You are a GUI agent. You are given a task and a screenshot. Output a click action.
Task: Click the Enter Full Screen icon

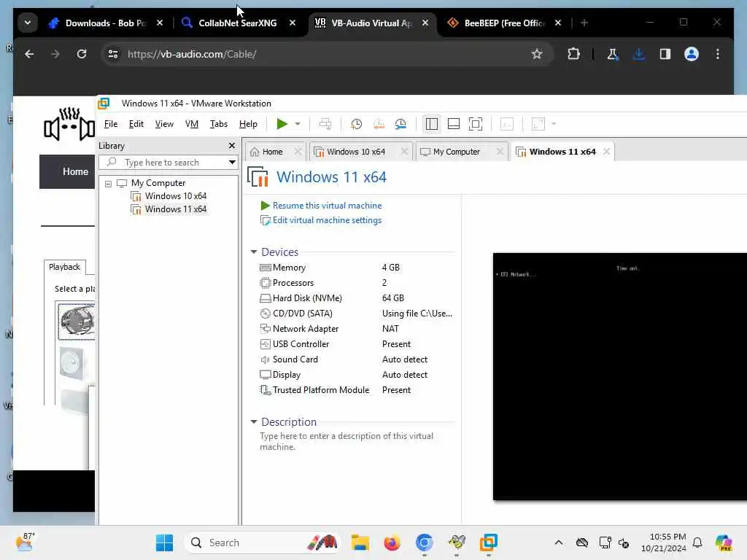coord(476,124)
